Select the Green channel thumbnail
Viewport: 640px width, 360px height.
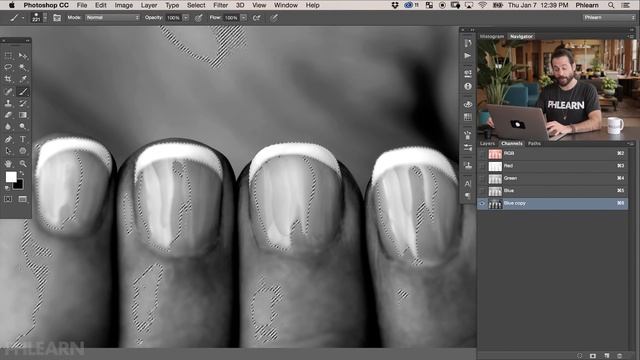495,179
